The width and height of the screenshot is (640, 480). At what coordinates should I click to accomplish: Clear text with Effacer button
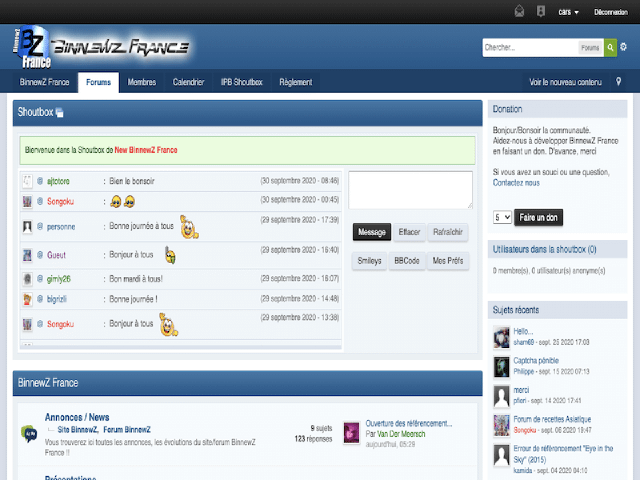(x=409, y=232)
